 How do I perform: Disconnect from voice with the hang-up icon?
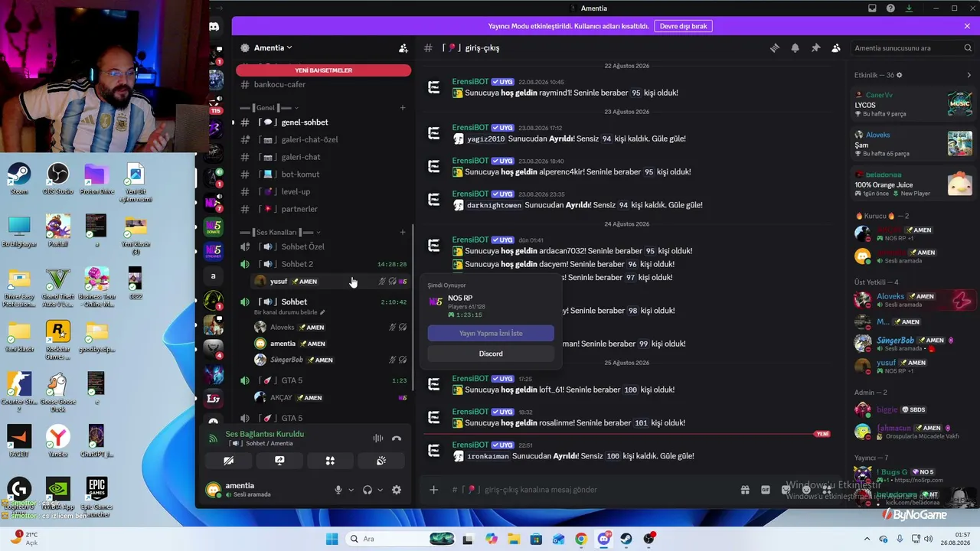pos(397,439)
